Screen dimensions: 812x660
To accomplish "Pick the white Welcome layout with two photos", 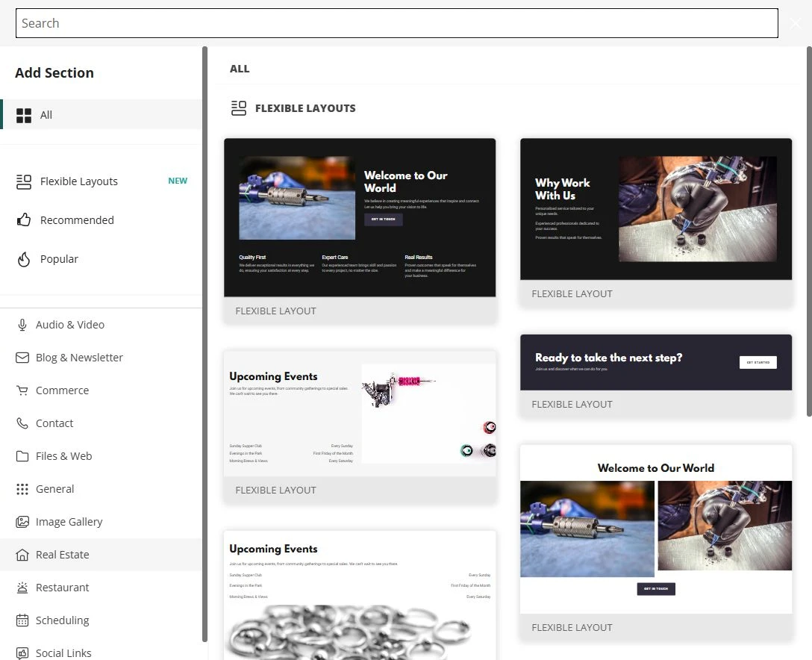I will point(656,542).
